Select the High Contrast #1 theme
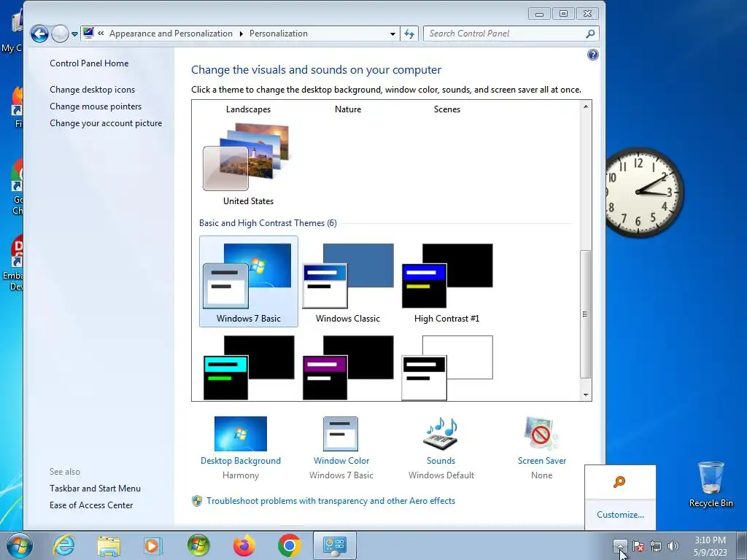 click(x=447, y=281)
